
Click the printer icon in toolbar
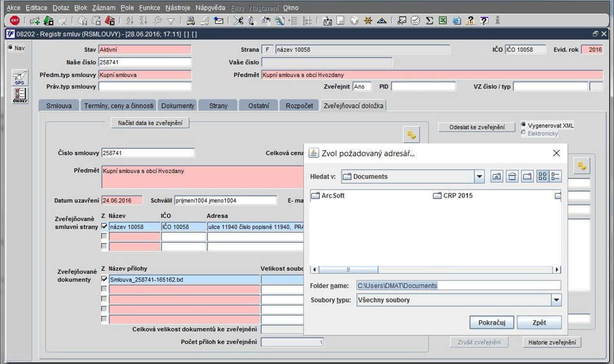[x=190, y=20]
